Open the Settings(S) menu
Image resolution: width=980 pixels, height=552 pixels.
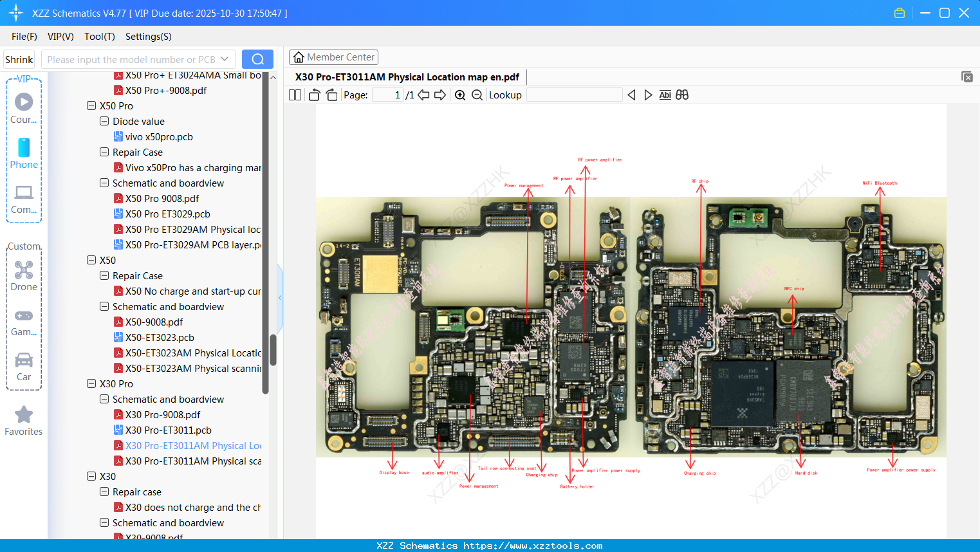point(148,37)
